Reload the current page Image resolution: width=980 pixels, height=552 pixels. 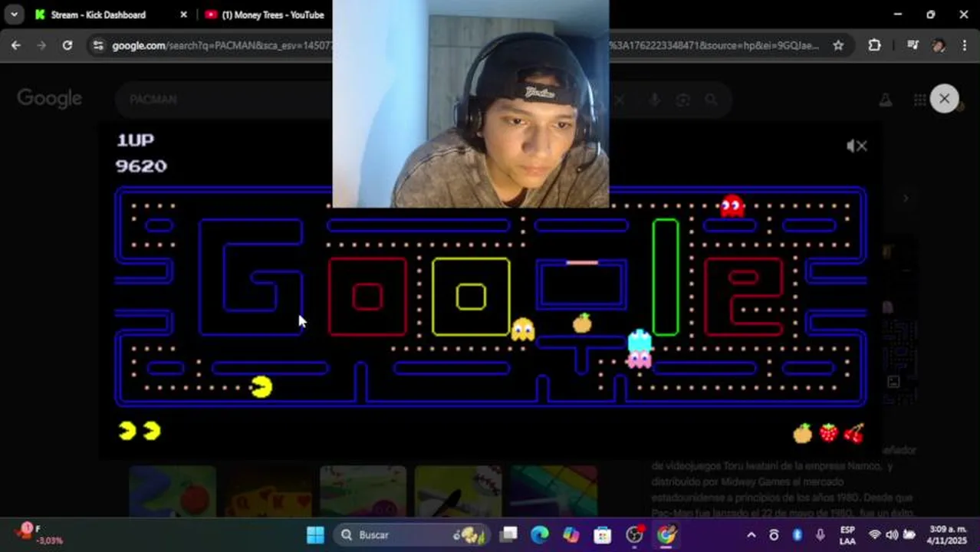coord(67,45)
